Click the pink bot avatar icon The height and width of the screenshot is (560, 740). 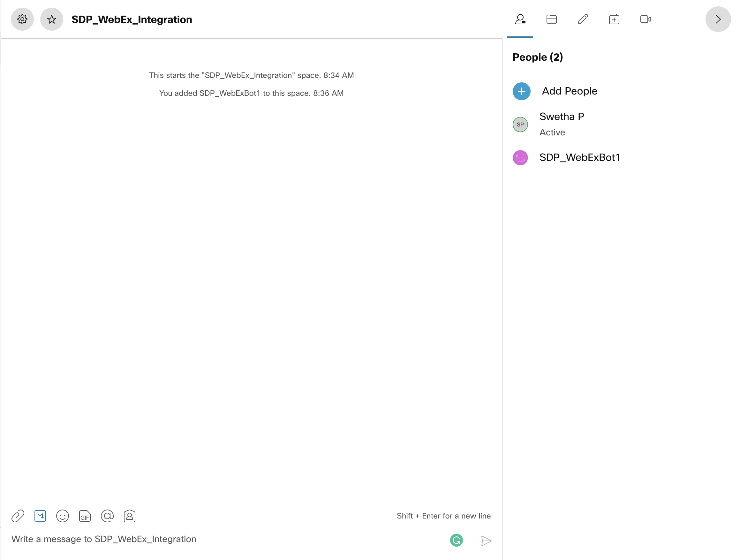pos(520,158)
